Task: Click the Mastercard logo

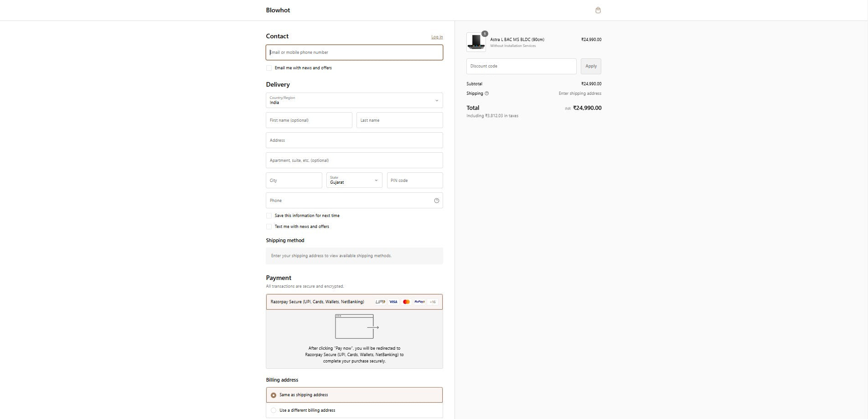Action: point(406,302)
